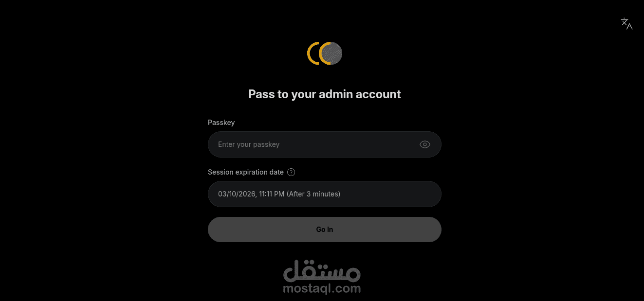This screenshot has height=301, width=644.
Task: Change site language via top-right icon
Action: (626, 24)
